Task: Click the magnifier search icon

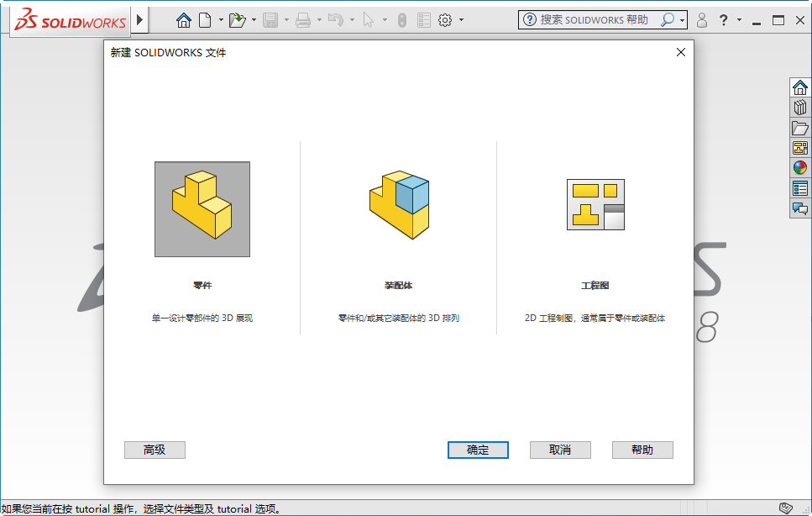Action: tap(668, 19)
